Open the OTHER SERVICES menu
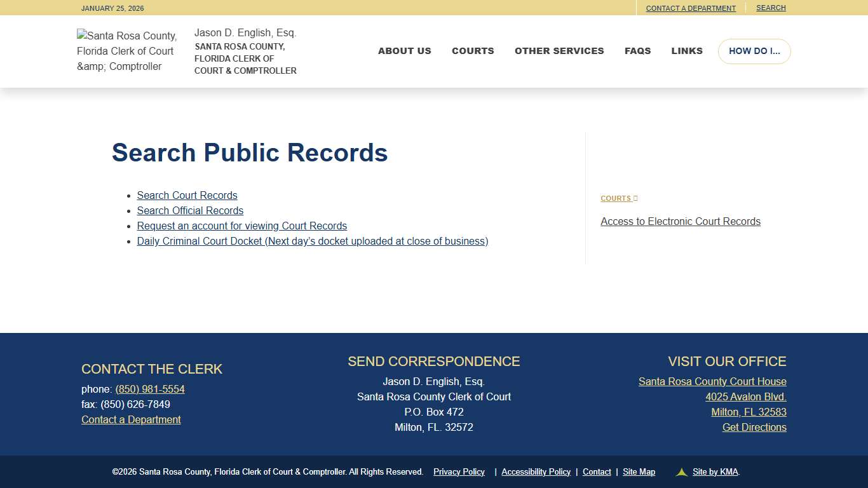 click(559, 51)
